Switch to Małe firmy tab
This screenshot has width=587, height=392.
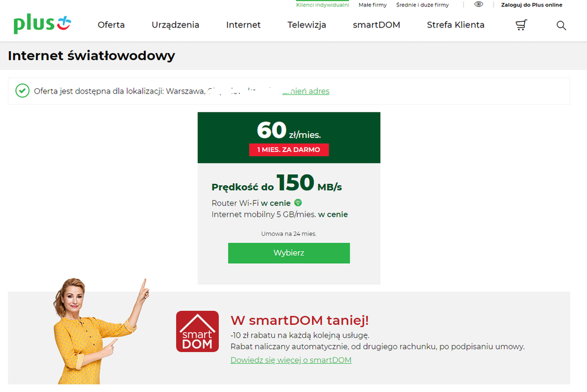[373, 5]
